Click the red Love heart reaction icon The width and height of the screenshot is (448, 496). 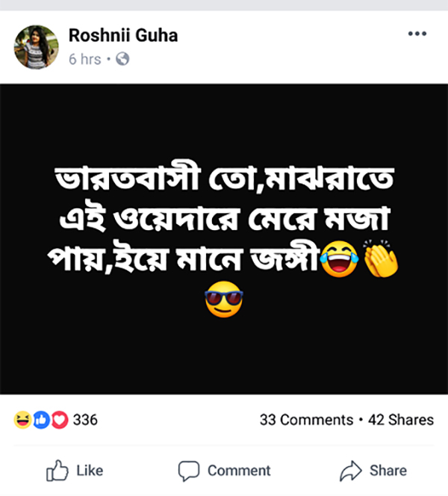(60, 420)
